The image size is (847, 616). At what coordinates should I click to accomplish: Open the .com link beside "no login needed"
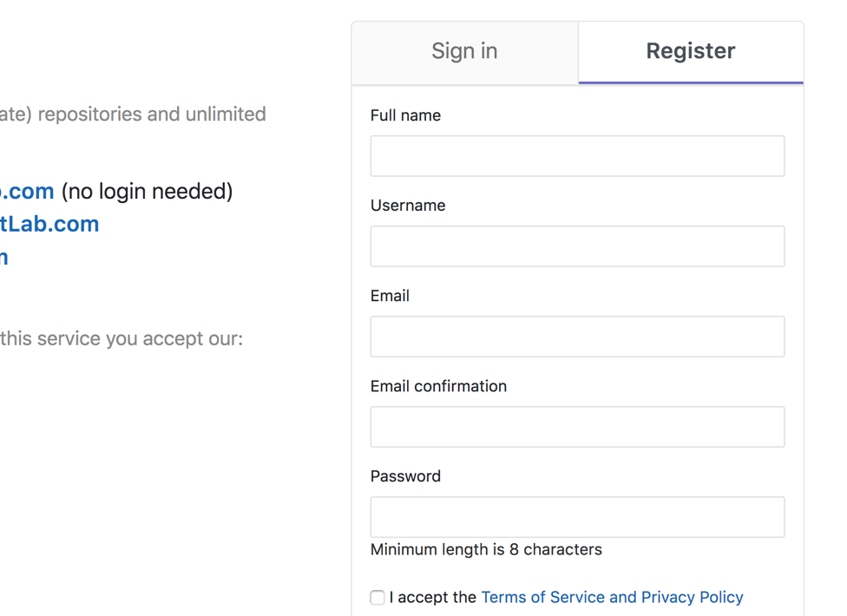click(x=27, y=191)
